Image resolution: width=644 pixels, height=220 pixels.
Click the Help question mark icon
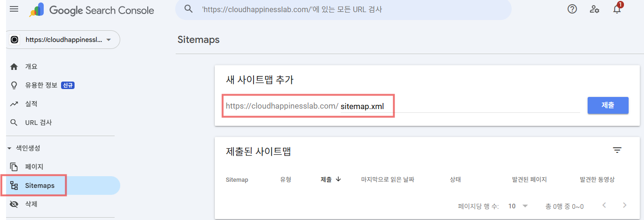pos(572,9)
